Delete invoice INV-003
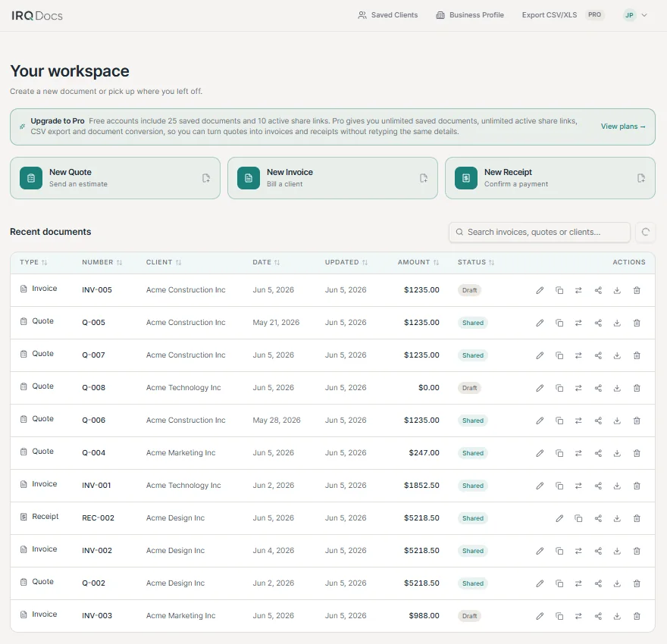Image resolution: width=667 pixels, height=644 pixels. coord(637,617)
